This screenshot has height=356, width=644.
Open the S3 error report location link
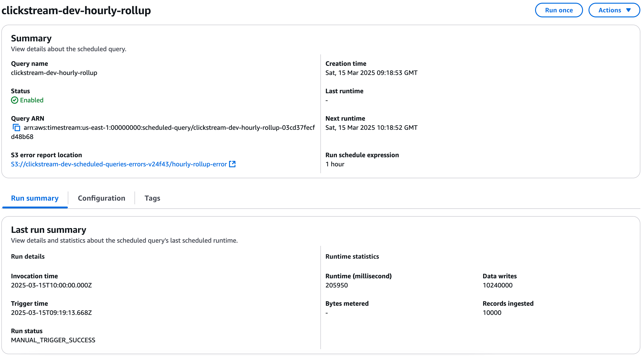[119, 164]
